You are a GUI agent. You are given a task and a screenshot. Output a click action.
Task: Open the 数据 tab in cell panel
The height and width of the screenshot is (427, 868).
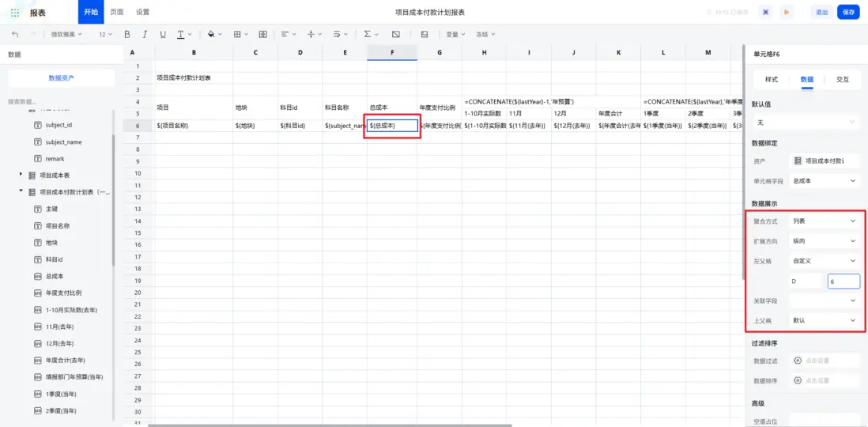806,79
